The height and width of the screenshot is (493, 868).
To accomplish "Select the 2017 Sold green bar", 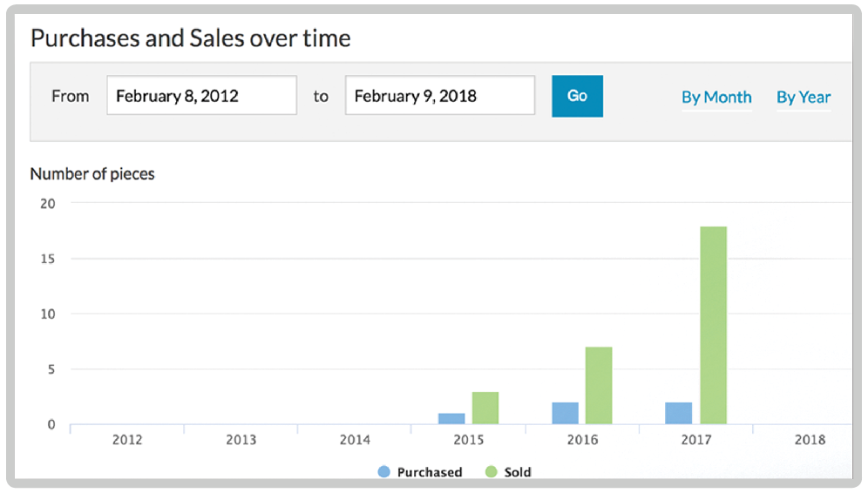I will (x=713, y=325).
